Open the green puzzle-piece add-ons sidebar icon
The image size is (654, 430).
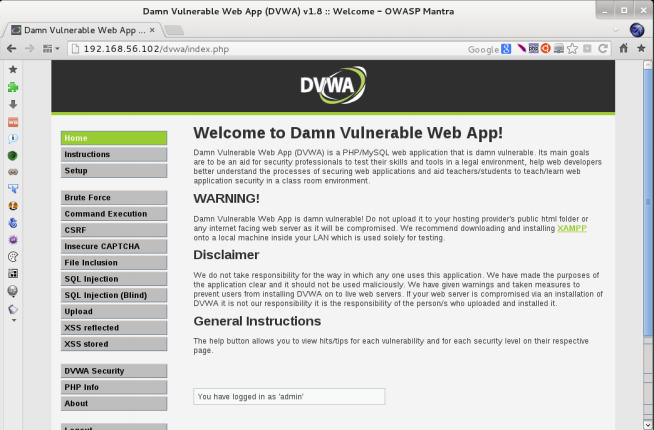13,87
